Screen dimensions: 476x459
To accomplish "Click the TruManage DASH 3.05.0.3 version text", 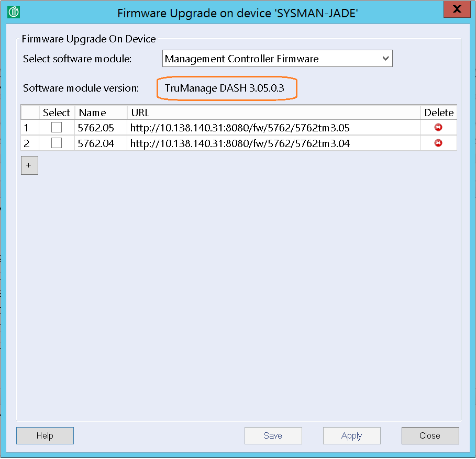I will (x=224, y=88).
